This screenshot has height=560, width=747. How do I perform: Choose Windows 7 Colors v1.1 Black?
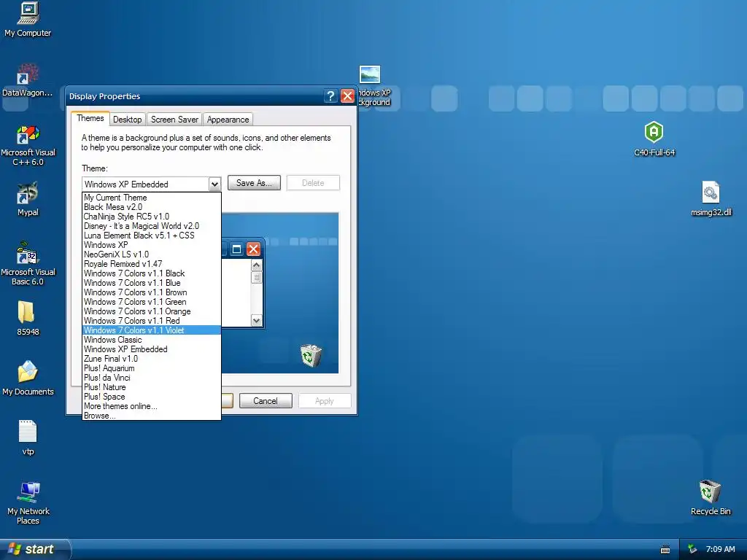coord(152,273)
